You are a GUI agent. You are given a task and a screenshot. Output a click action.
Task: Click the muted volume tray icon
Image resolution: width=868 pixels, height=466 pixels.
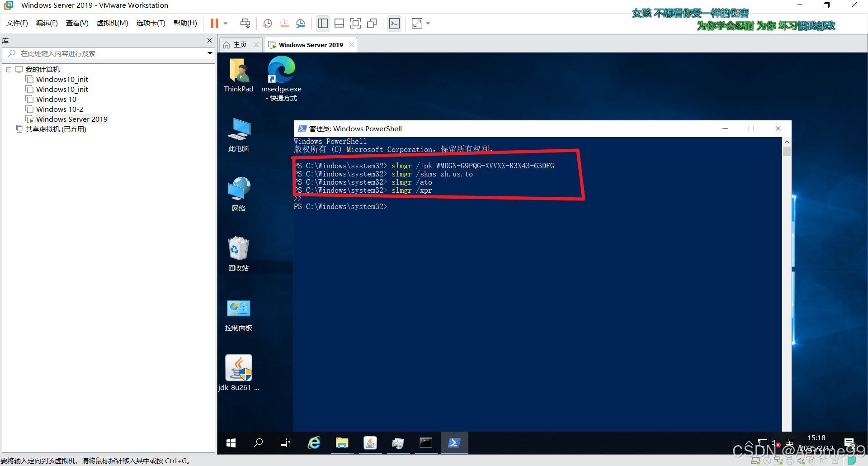click(776, 443)
